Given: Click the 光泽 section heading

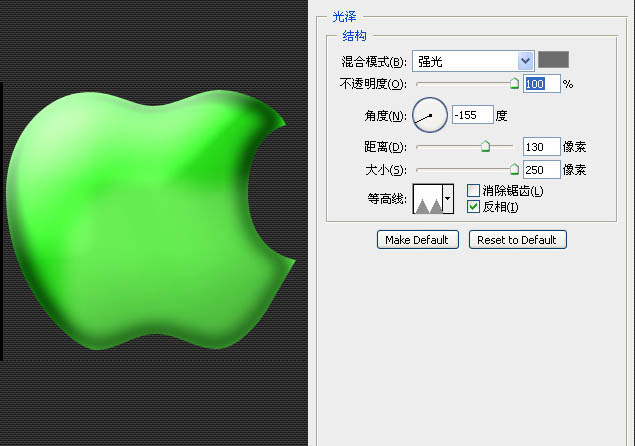Looking at the screenshot, I should tap(344, 17).
